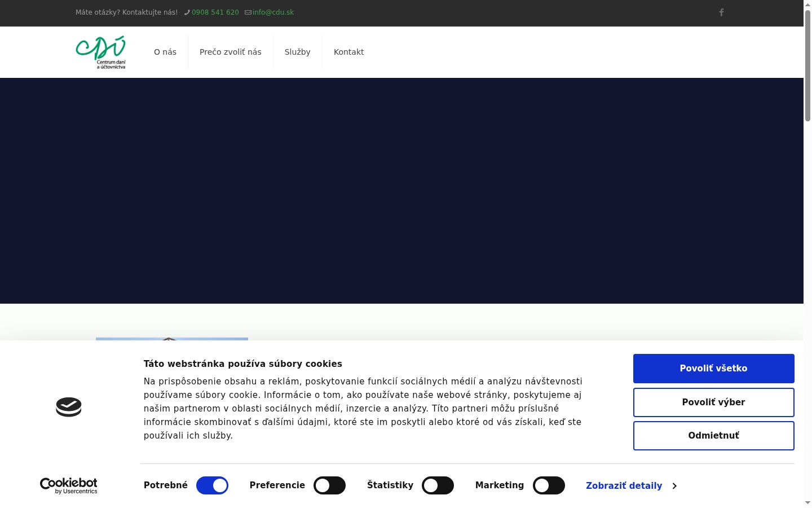812x508 pixels.
Task: Open the Prečo zvoliť nás menu item
Action: pyautogui.click(x=231, y=52)
